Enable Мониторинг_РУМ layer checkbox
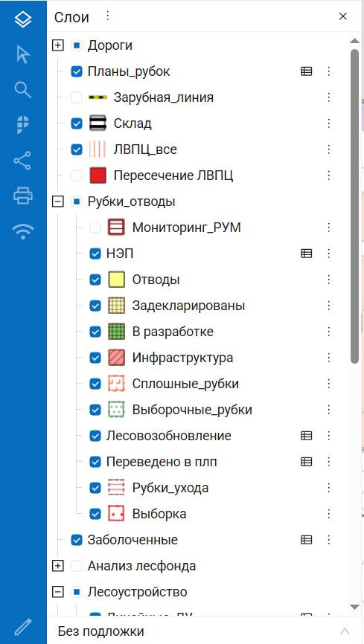364x644 pixels. click(x=95, y=228)
